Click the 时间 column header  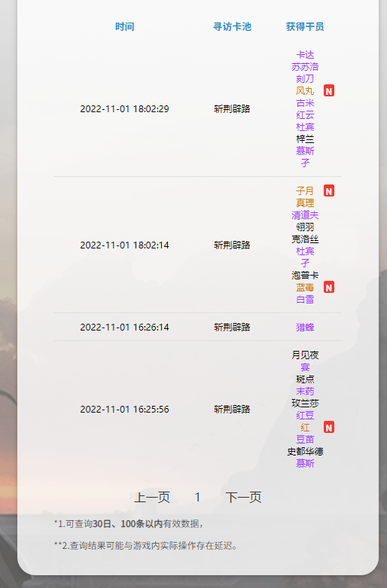(124, 26)
